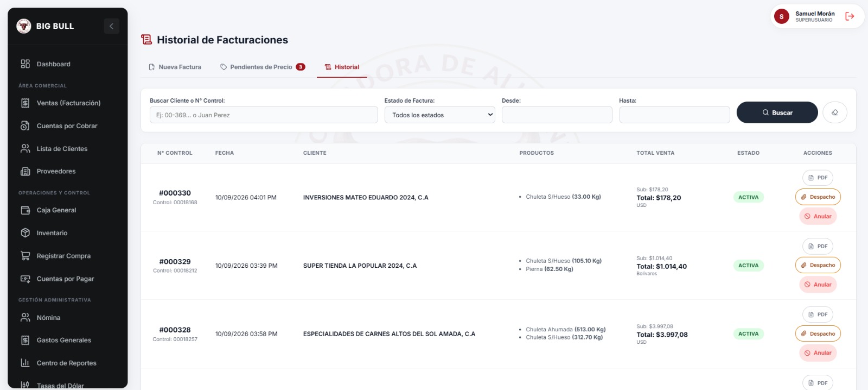Click the red badge showing 3
This screenshot has width=868, height=390.
pos(301,67)
